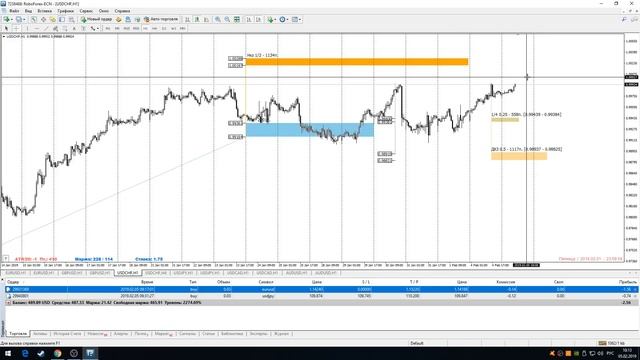640x360 pixels.
Task: Switch chart to line chart type
Action: [207, 20]
